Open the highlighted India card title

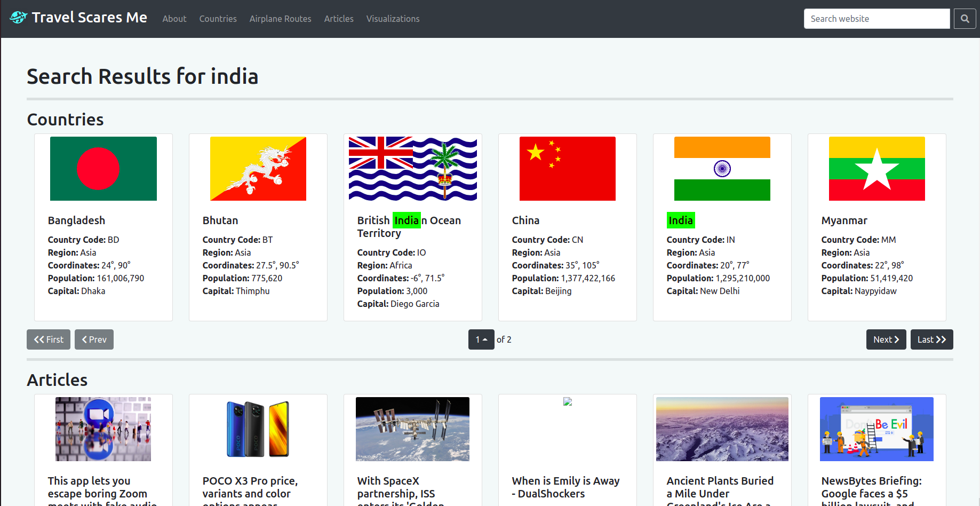pos(681,220)
